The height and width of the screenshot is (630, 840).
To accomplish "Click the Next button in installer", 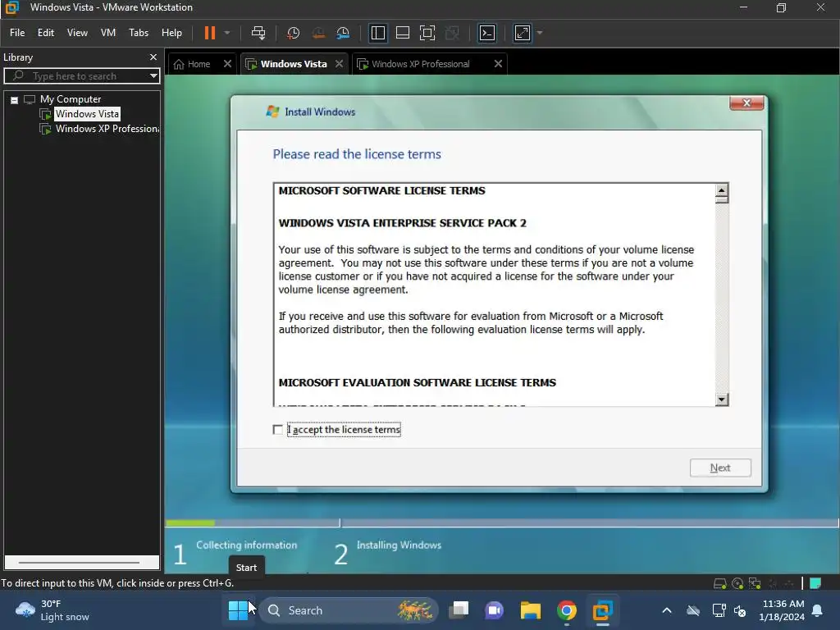I will coord(720,468).
